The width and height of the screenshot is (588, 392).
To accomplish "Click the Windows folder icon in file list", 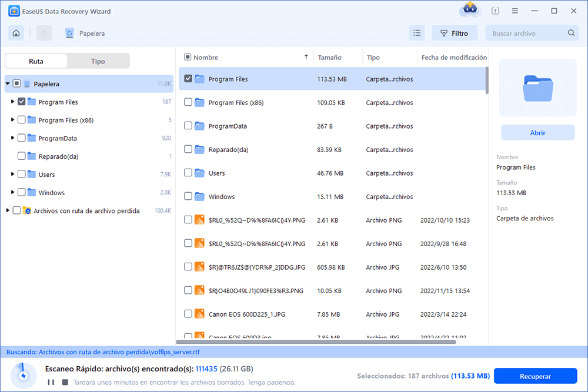I will click(x=199, y=196).
